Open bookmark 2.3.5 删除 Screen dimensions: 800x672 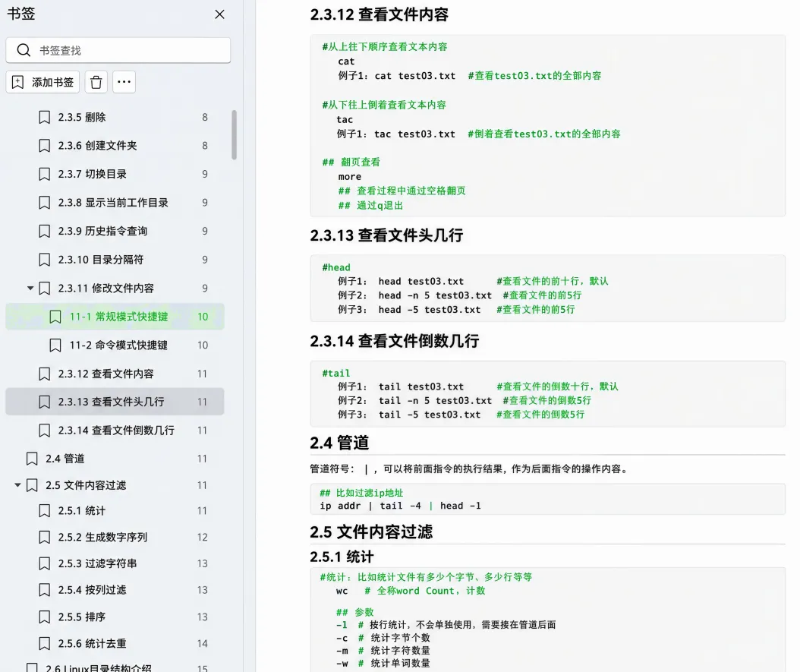coord(115,118)
